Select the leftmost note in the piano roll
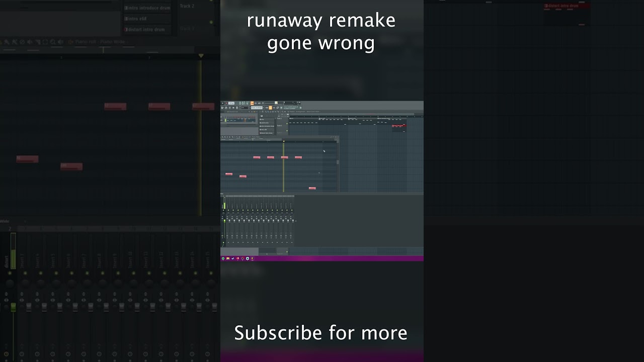 (x=229, y=174)
